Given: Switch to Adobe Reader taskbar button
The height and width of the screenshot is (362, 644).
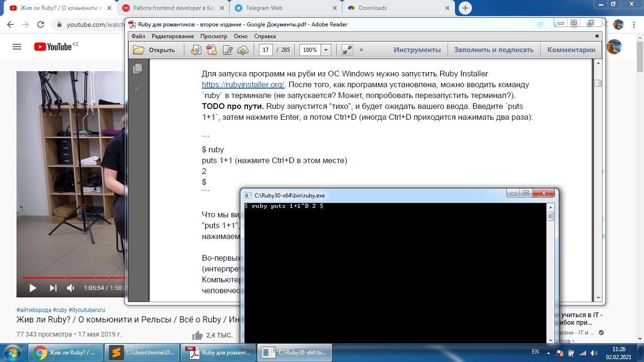Looking at the screenshot, I should tap(218, 352).
